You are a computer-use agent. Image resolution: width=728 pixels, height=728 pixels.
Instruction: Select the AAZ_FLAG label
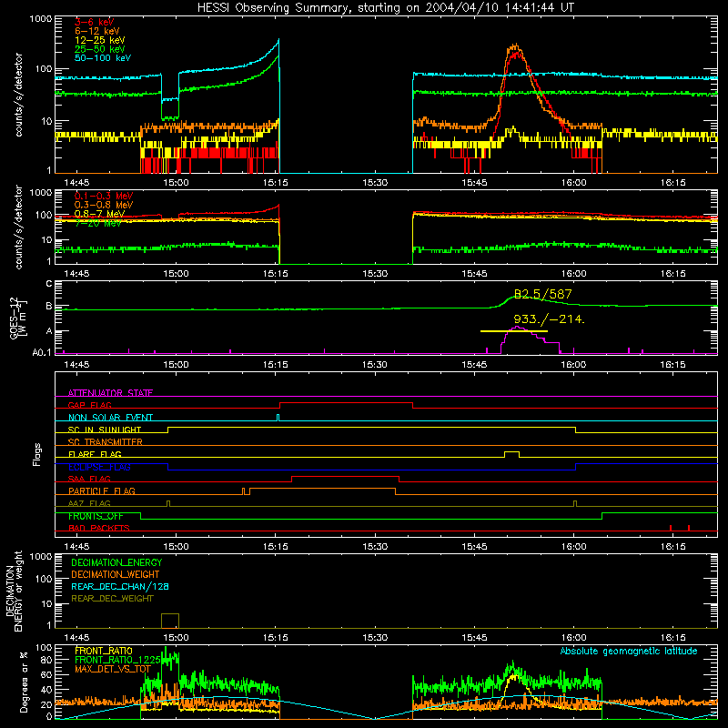coord(89,503)
